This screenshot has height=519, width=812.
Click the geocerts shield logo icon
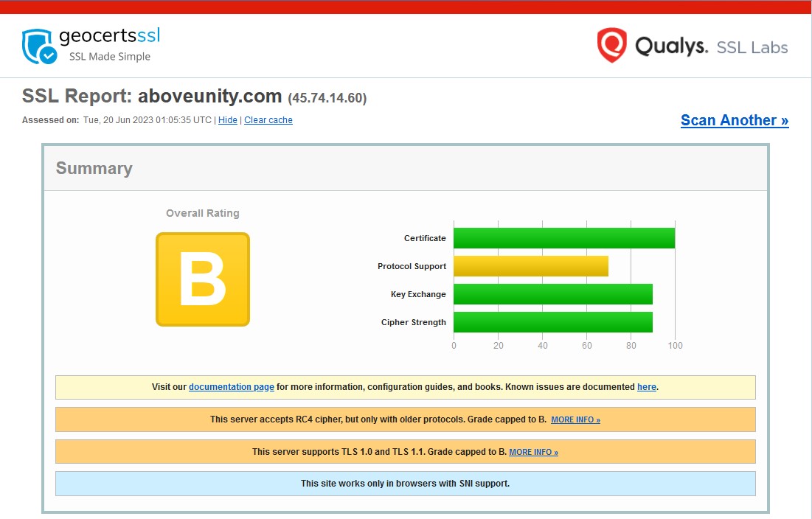point(39,46)
